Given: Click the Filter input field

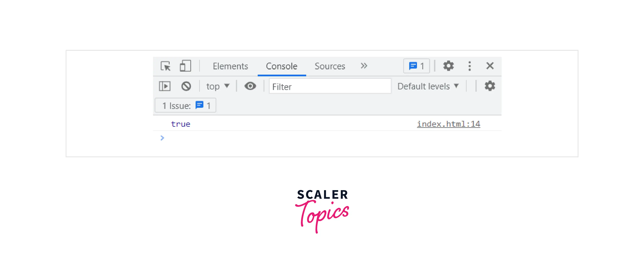Looking at the screenshot, I should [329, 86].
